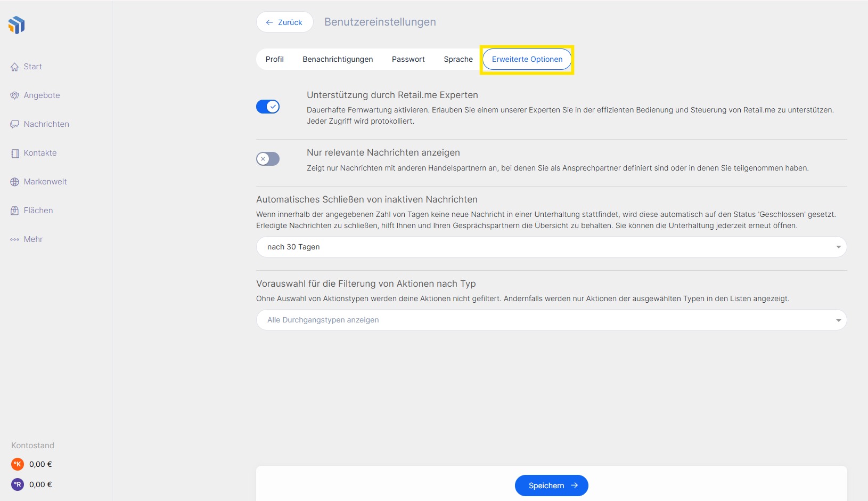The height and width of the screenshot is (501, 868).
Task: Click the orange K balance icon
Action: tap(18, 464)
